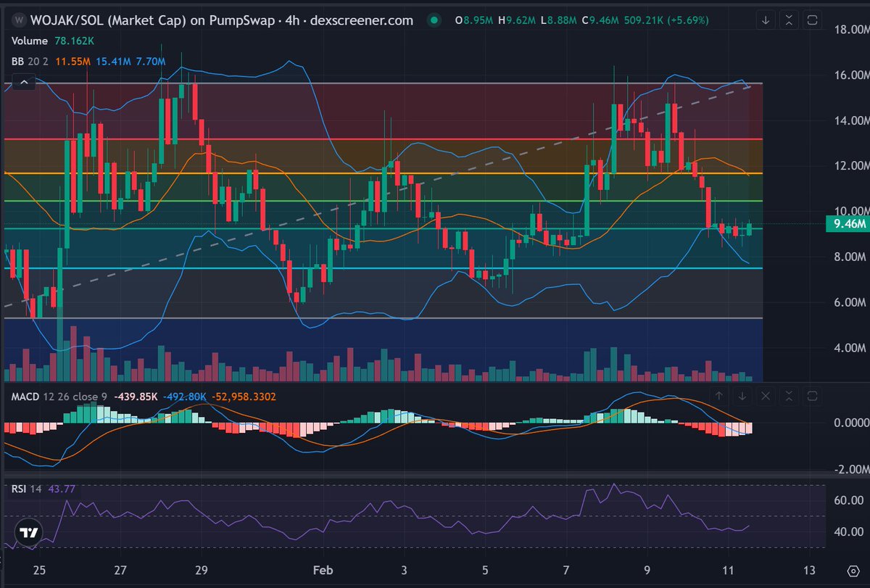Collapse the chart pane with the double-chevron icon

[x=788, y=20]
